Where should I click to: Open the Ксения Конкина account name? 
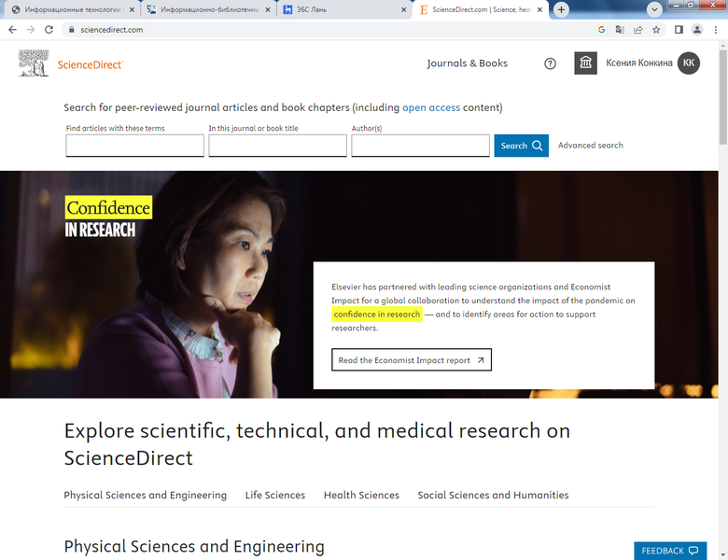(x=638, y=63)
